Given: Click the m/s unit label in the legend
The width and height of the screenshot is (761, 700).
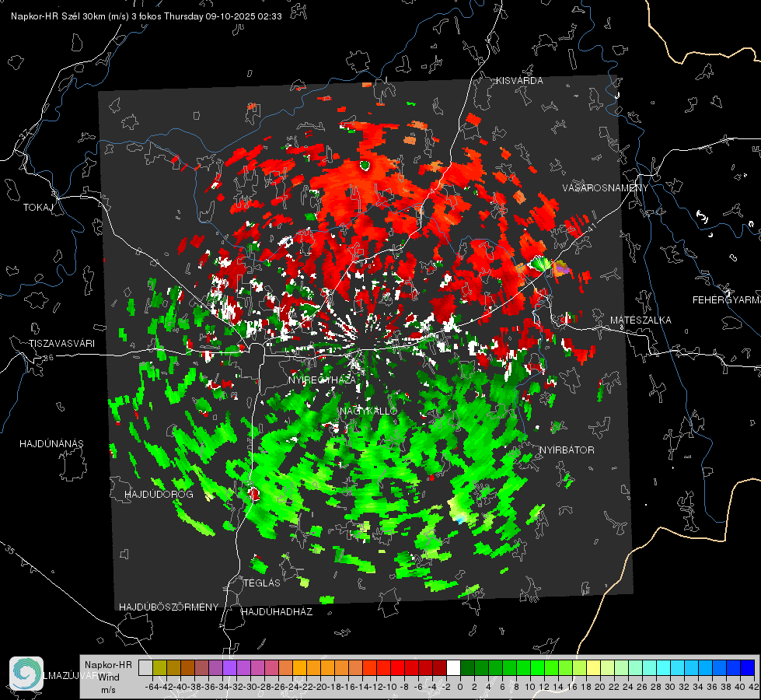Looking at the screenshot, I should pyautogui.click(x=108, y=690).
